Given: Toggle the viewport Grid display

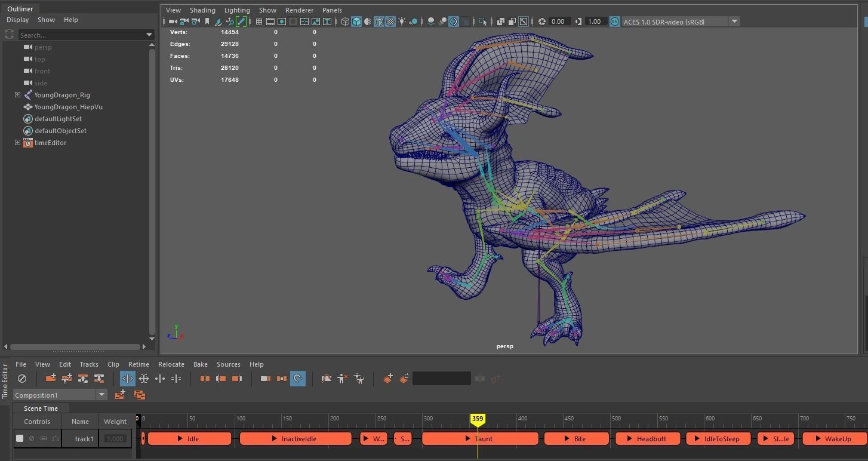Looking at the screenshot, I should (x=259, y=21).
